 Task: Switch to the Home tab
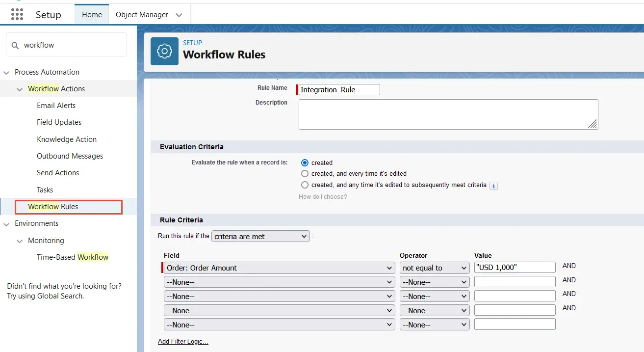[92, 14]
